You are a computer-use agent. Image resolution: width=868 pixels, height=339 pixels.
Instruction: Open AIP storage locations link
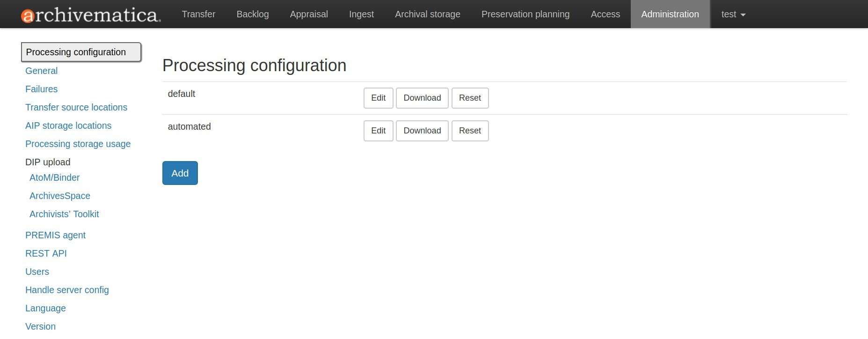click(x=68, y=125)
